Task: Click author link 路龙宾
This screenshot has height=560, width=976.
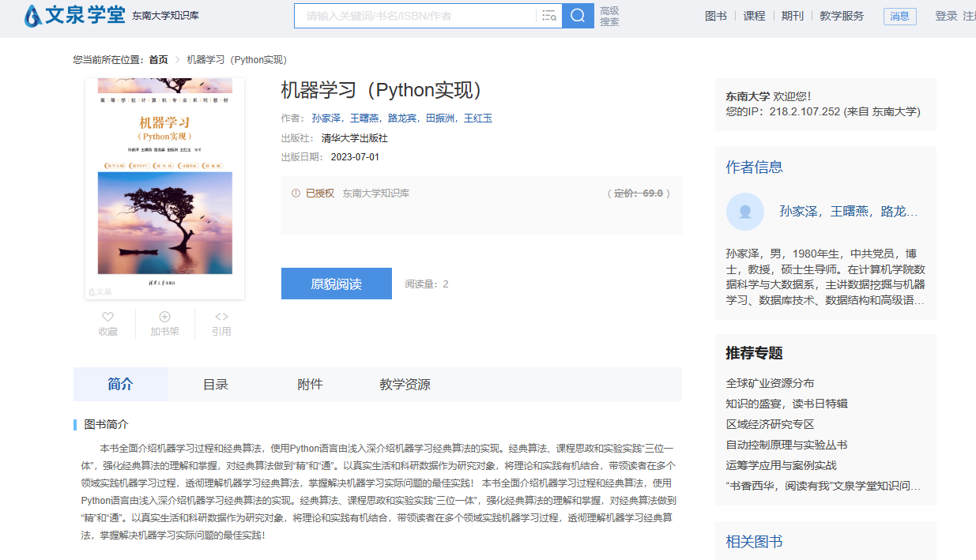Action: [x=402, y=118]
